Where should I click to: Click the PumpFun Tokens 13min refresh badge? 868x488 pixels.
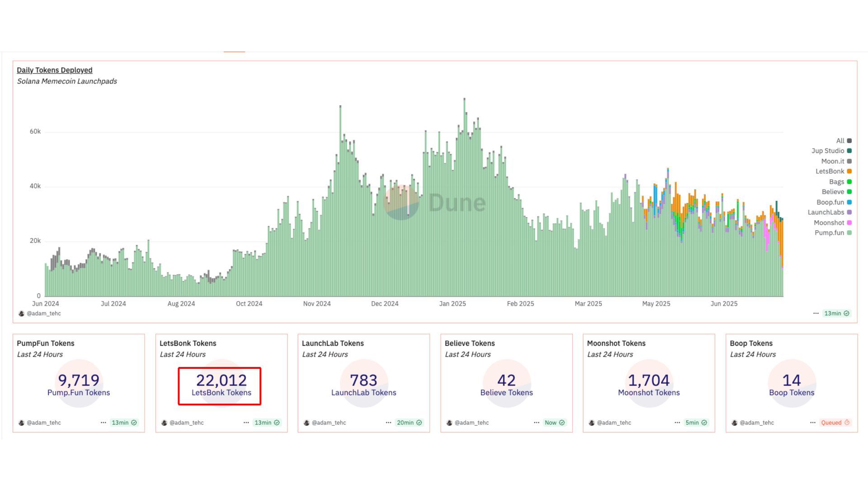[x=124, y=423]
